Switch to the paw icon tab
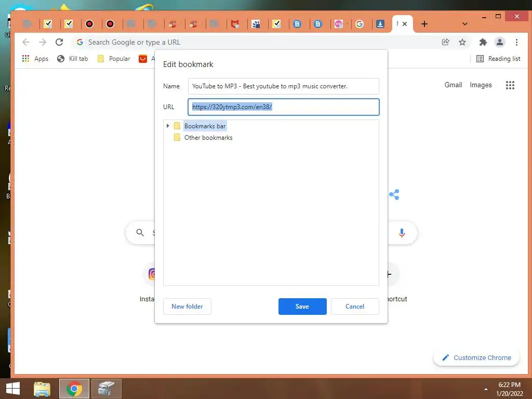Viewport: 532px width, 399px height. (x=256, y=24)
